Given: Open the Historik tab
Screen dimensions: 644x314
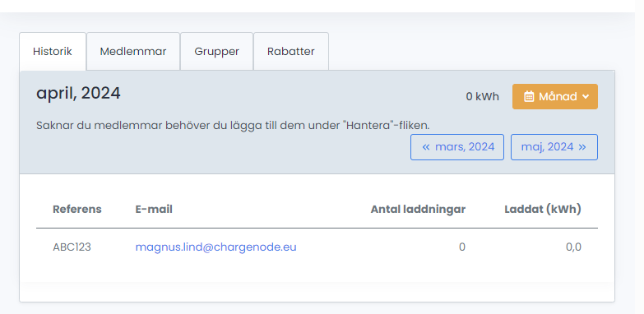Looking at the screenshot, I should tap(53, 51).
